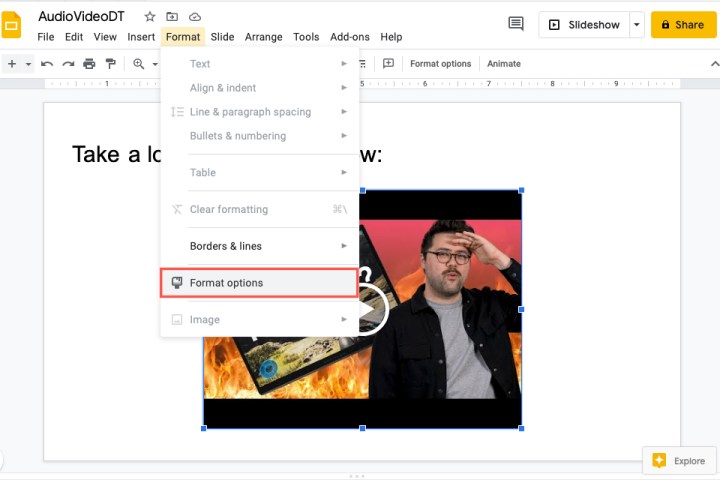Open the Insert menu
The image size is (720, 480).
coord(141,37)
